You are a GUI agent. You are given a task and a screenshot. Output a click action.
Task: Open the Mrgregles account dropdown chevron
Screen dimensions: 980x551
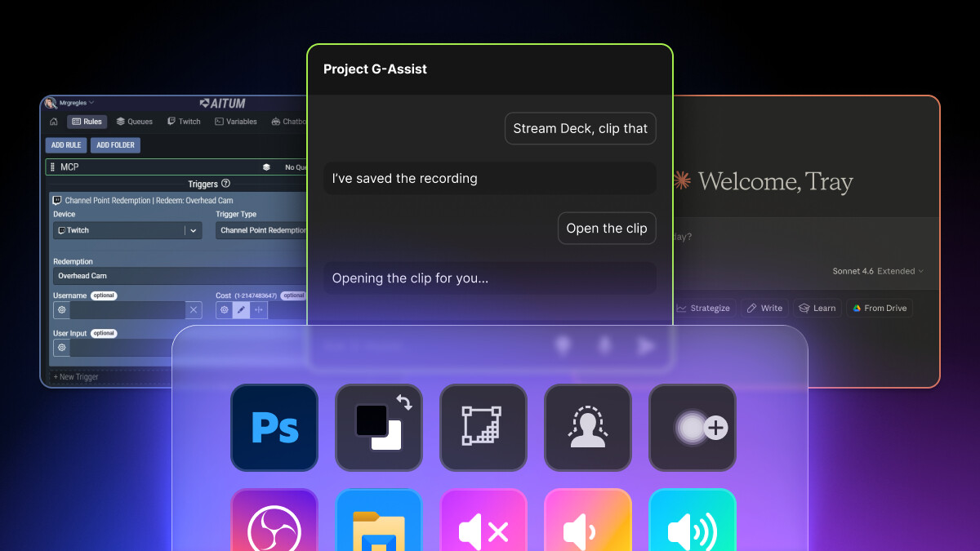click(91, 103)
